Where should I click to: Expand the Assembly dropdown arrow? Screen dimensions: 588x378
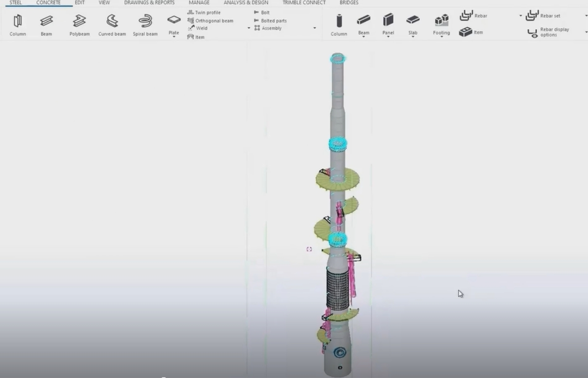[315, 28]
